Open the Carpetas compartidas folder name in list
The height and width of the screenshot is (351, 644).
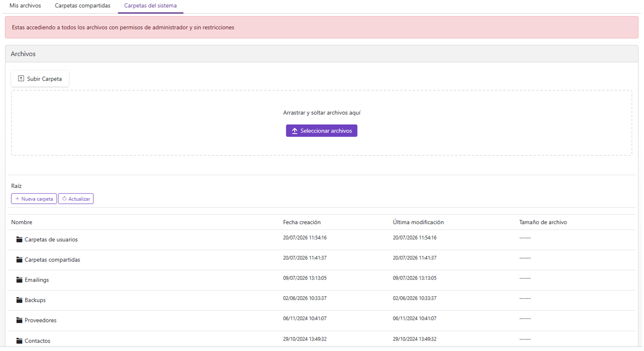(53, 260)
